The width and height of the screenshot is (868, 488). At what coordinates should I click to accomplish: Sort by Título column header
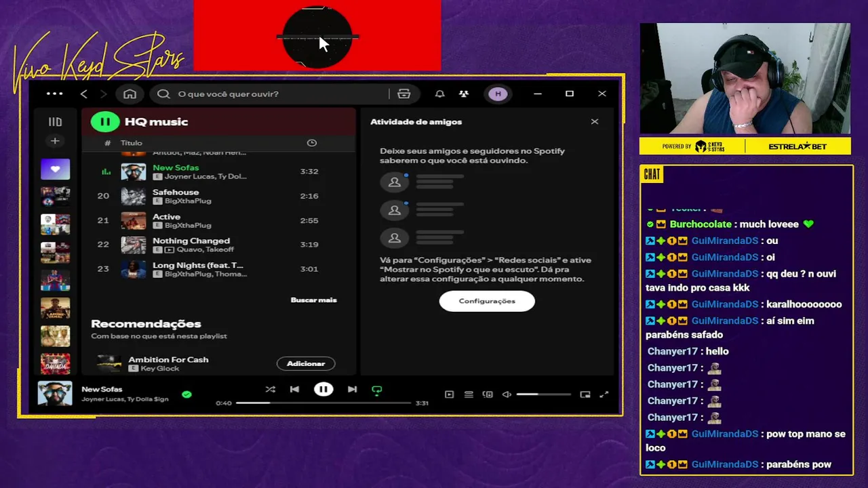[x=132, y=143]
